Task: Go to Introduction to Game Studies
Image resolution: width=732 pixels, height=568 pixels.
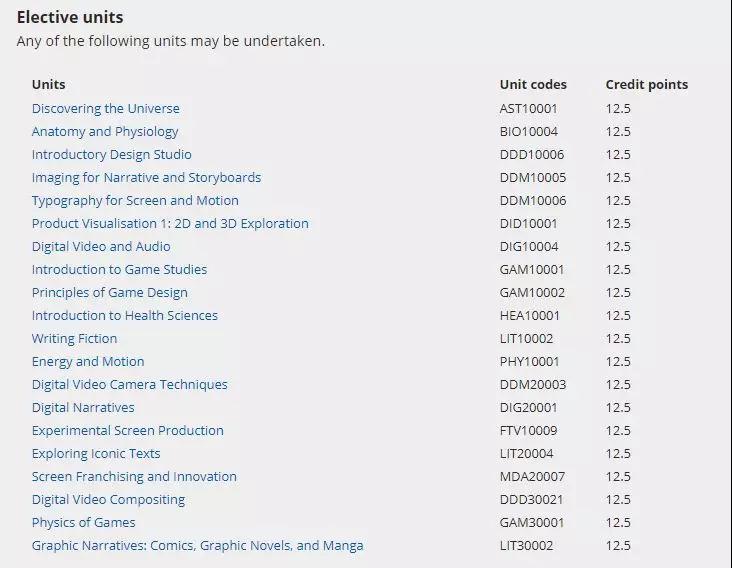Action: point(119,270)
